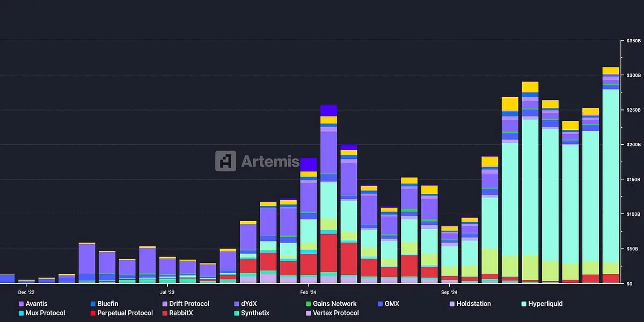Image resolution: width=644 pixels, height=322 pixels.
Task: Toggle Gains Network in the legend
Action: coord(331,304)
